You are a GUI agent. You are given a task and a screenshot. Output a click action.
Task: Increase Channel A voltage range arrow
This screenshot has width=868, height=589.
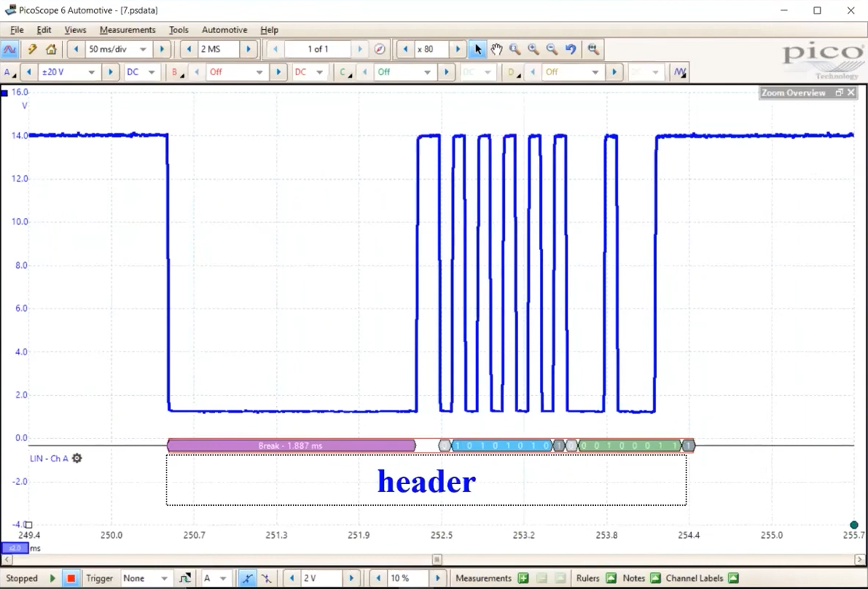point(110,72)
